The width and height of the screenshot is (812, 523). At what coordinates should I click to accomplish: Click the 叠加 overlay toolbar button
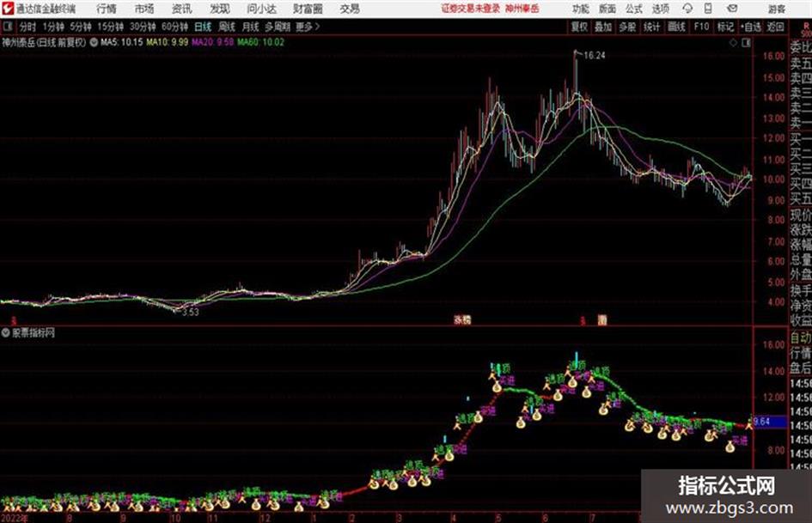coord(603,27)
